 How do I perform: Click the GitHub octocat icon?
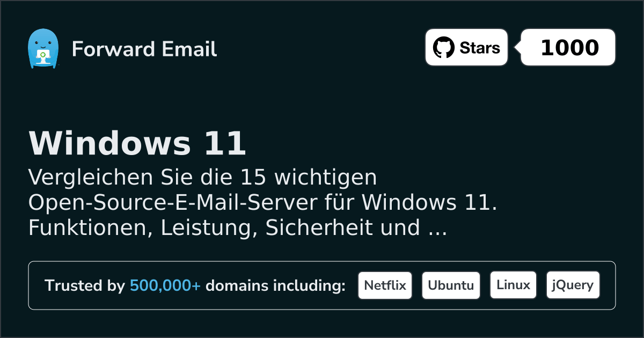click(x=444, y=48)
